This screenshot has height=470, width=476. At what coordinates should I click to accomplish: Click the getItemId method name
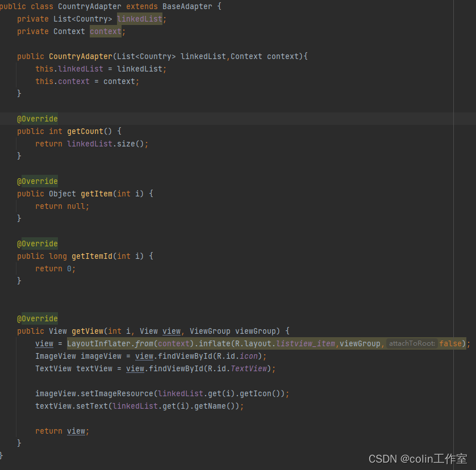91,256
